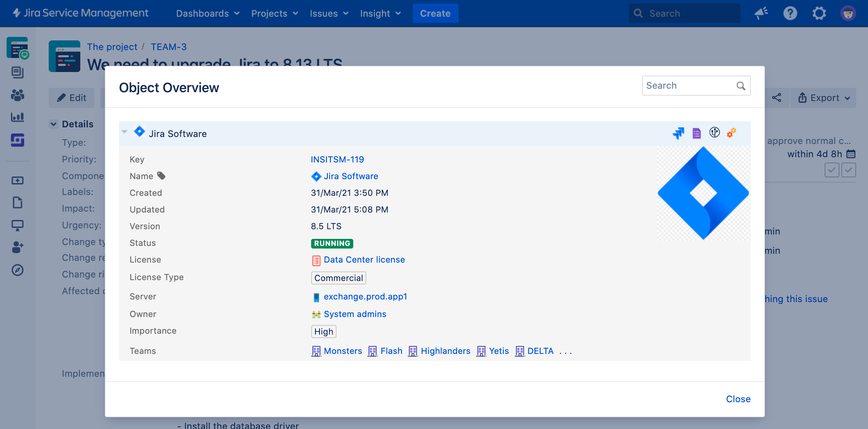Click the second SLA checkmark box
Screen dimensions: 868x429
tap(849, 170)
